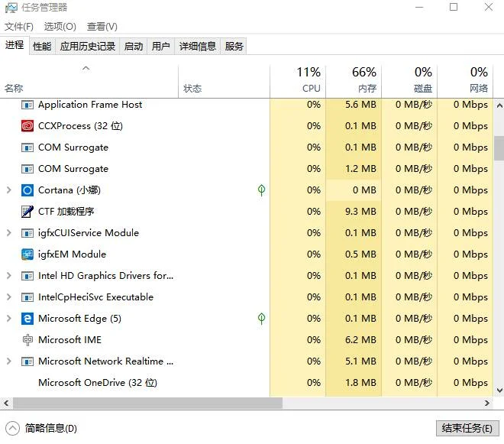Click the red CCXProcess icon
This screenshot has width=504, height=444.
[x=27, y=126]
